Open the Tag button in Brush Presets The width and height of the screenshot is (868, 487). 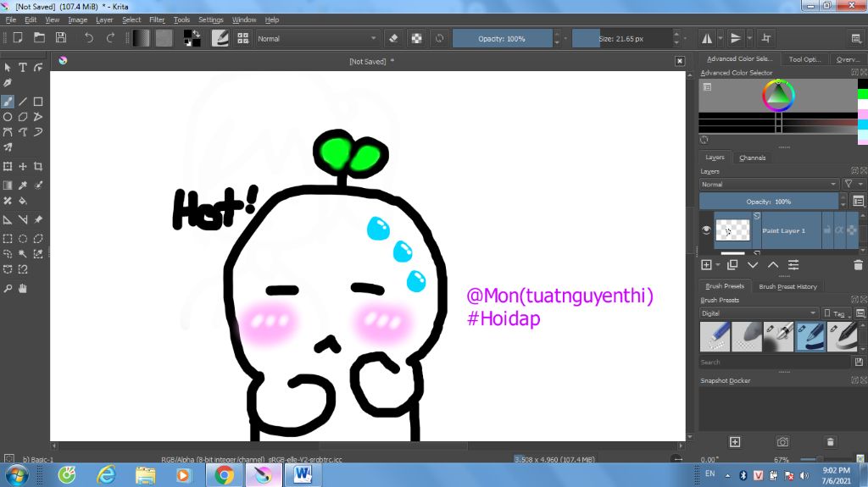tap(835, 313)
